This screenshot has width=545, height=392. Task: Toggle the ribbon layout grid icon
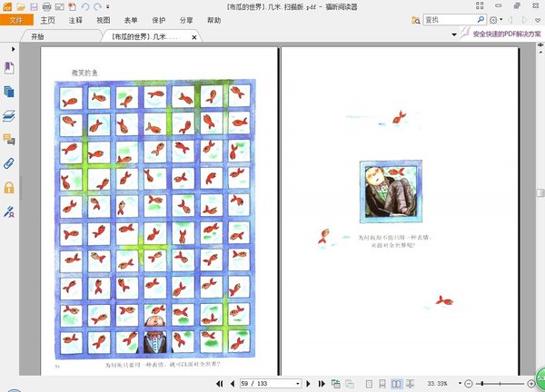point(480,5)
